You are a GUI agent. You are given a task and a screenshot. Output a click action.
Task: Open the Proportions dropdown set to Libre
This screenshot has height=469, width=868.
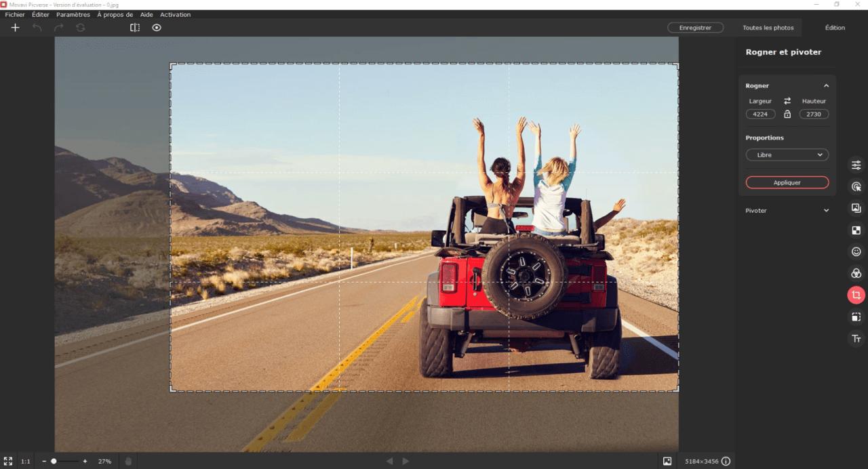coord(787,155)
